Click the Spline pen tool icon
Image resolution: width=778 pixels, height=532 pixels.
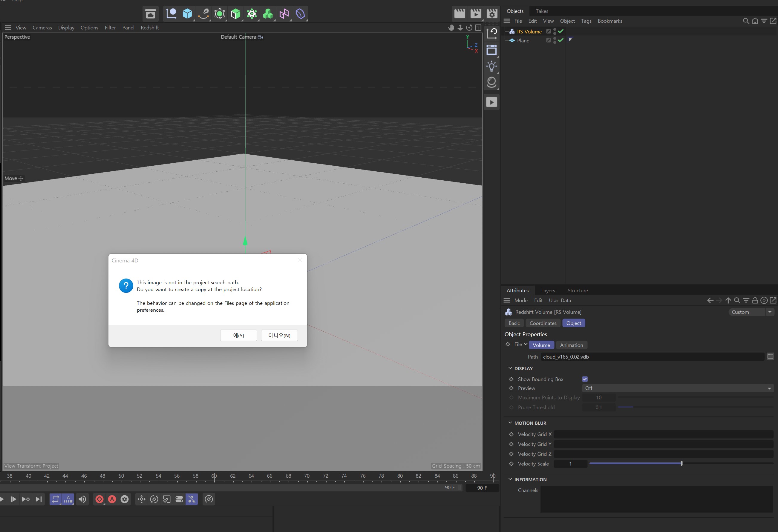coord(203,14)
